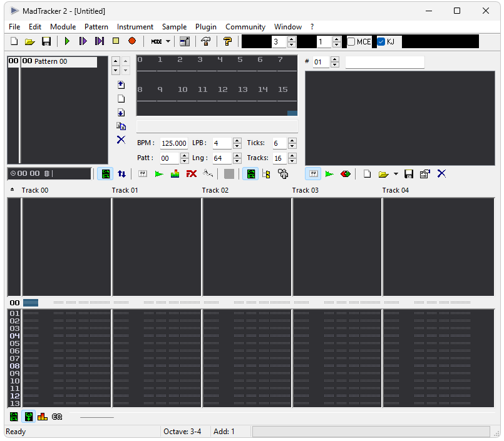Start playback with the green play button
The height and width of the screenshot is (441, 504).
click(x=67, y=41)
